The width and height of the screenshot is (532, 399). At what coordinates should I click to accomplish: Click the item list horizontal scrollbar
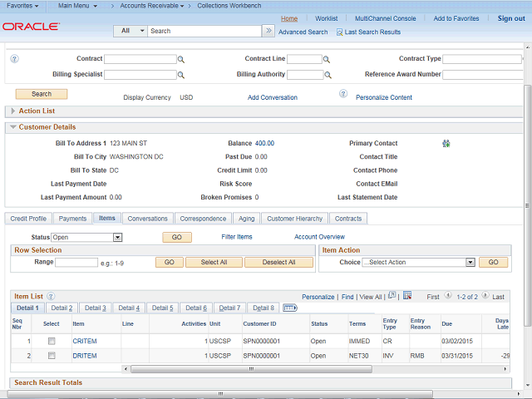[249, 368]
